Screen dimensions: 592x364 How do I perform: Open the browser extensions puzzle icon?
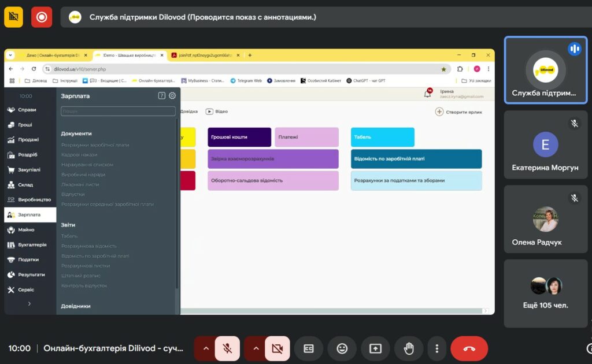(x=460, y=69)
